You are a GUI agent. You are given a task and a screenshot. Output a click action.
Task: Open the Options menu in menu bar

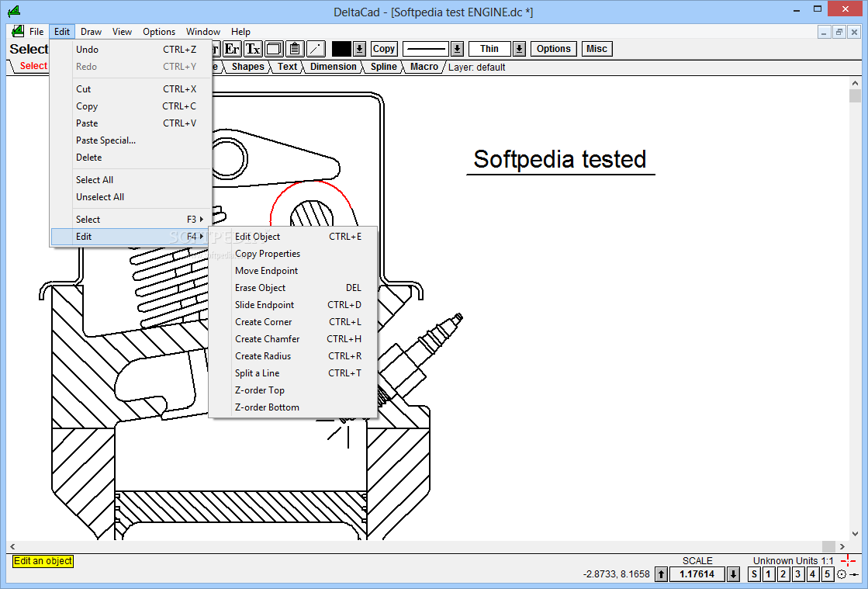click(159, 32)
